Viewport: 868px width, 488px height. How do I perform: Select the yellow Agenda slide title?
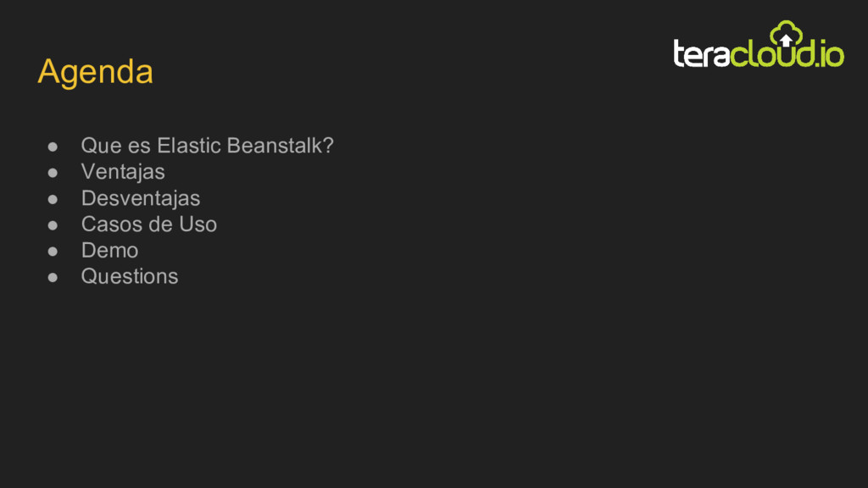point(95,73)
